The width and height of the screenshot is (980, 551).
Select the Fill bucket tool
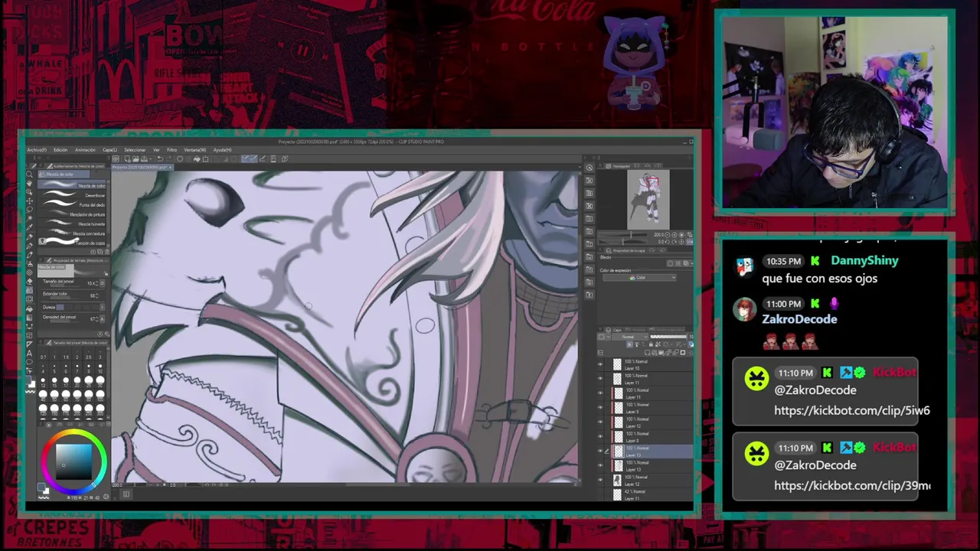pyautogui.click(x=29, y=308)
